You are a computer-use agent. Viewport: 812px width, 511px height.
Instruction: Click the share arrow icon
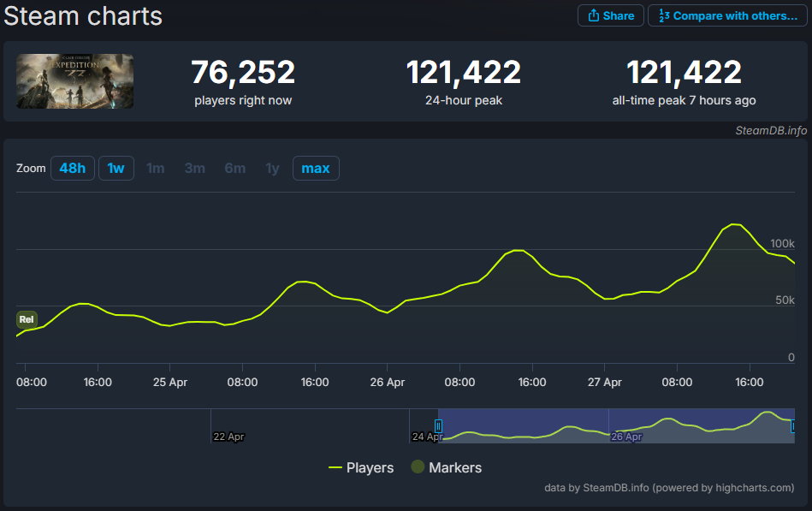pos(594,15)
